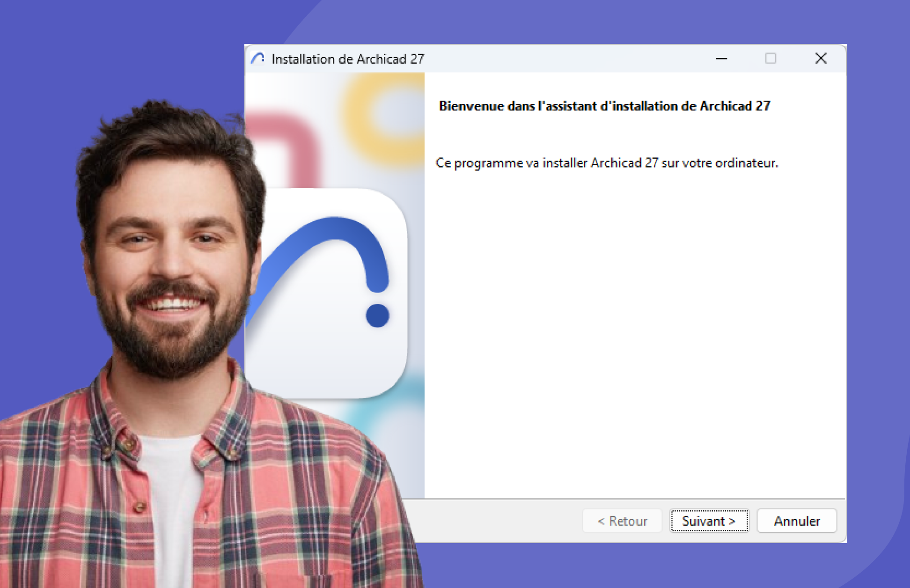Click grey footer bar left of Retour

(x=492, y=521)
